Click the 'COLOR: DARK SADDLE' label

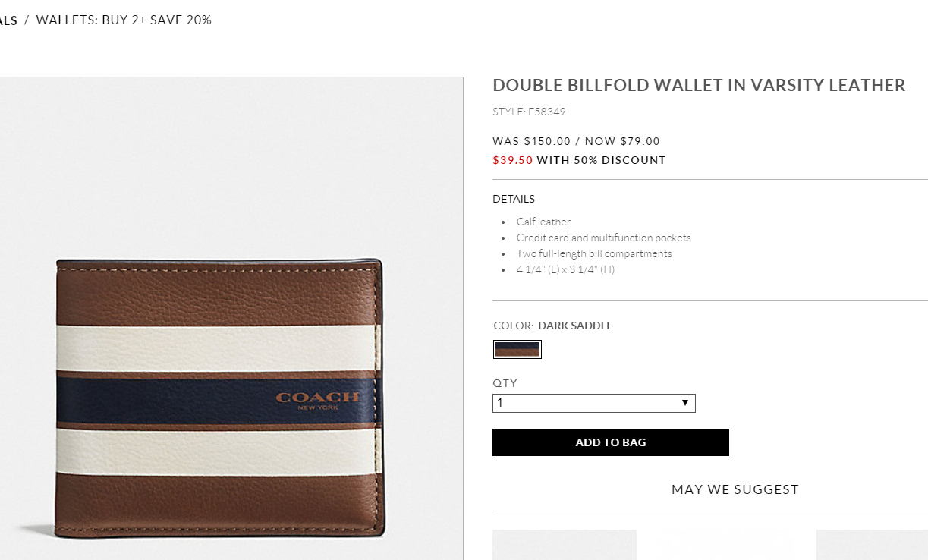point(552,326)
